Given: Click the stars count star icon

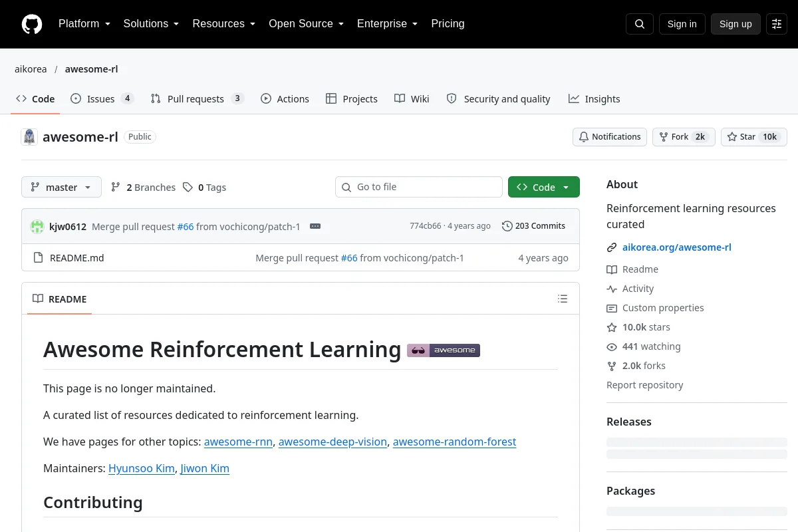Looking at the screenshot, I should tap(612, 327).
